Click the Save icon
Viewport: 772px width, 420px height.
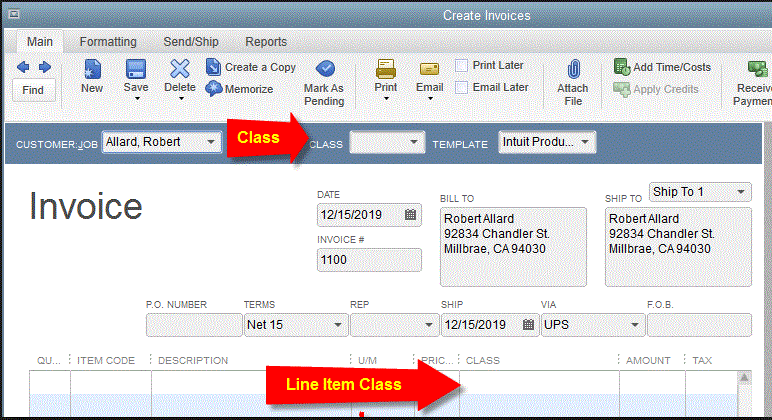(x=136, y=69)
